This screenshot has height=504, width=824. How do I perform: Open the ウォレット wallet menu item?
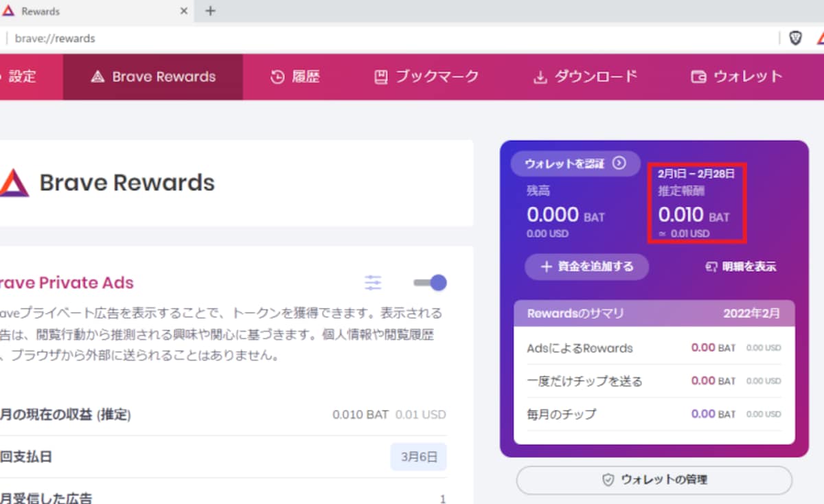(x=737, y=77)
